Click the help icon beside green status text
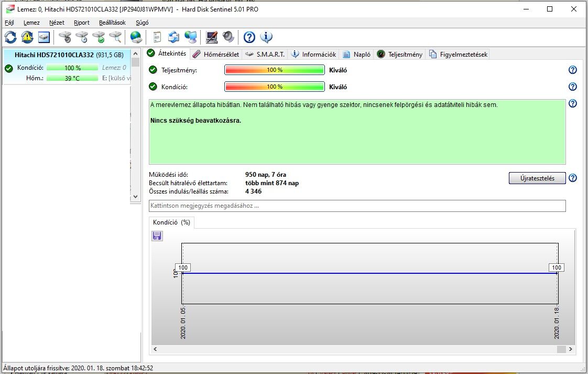Screen dimensions: 588x374 tap(573, 103)
